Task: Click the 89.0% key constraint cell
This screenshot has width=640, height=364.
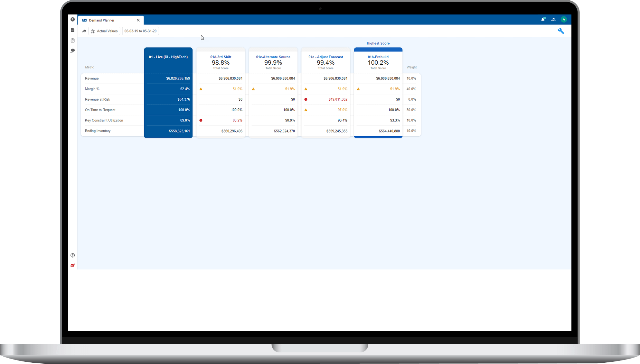Action: tap(185, 120)
